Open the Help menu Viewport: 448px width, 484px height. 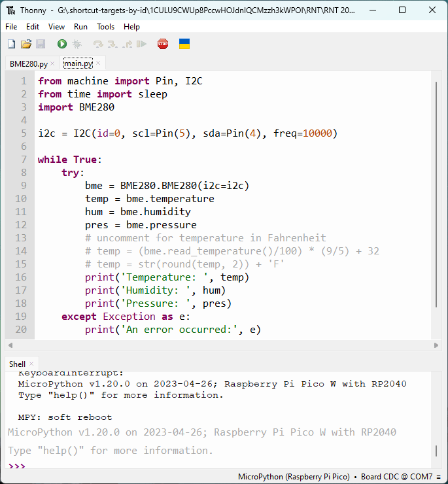pyautogui.click(x=131, y=27)
